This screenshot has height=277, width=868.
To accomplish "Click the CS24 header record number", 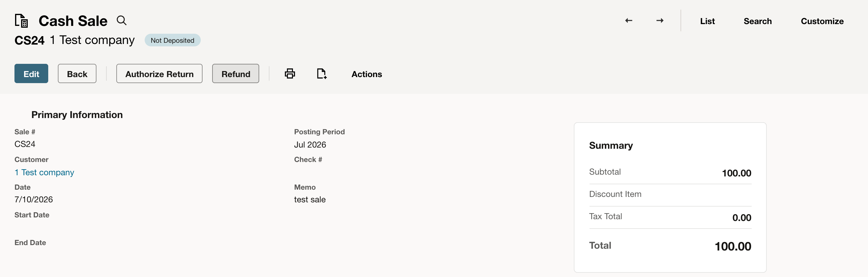I will tap(29, 40).
